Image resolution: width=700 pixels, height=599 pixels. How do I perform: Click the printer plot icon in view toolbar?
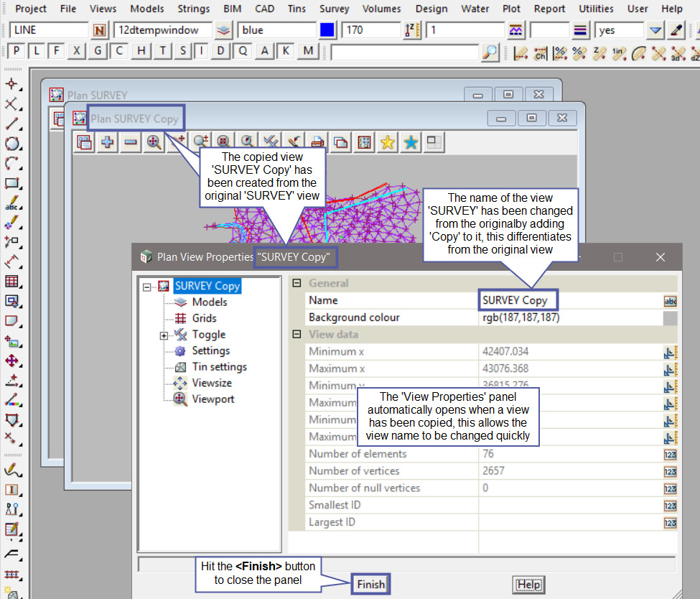coord(317,142)
